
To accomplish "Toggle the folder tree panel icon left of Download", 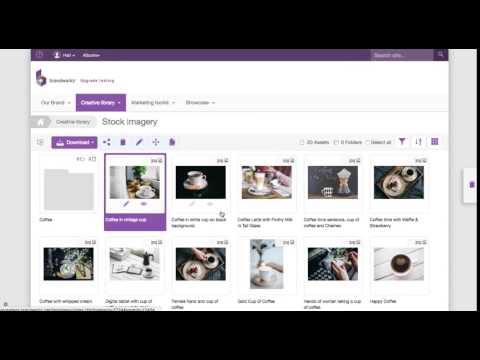I will point(40,142).
